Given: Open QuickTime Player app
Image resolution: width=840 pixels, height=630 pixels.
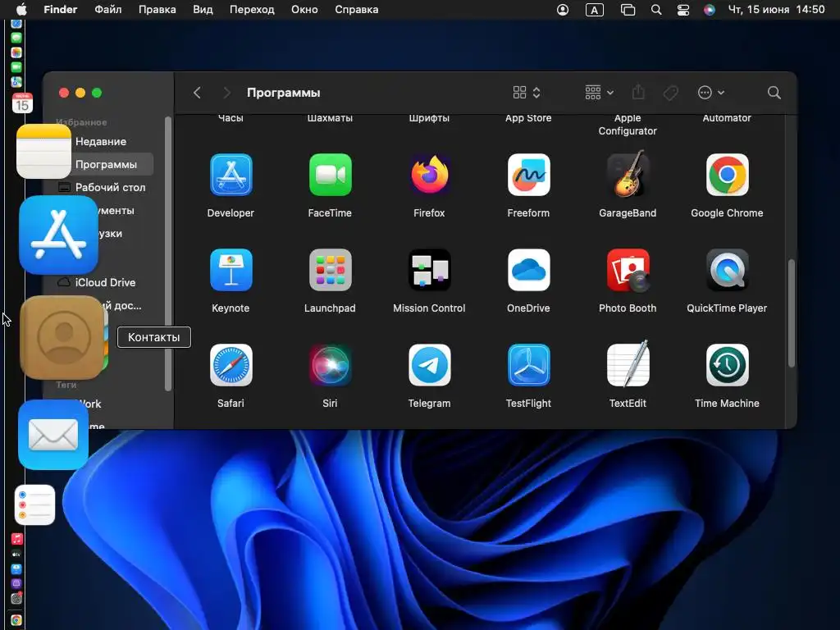Looking at the screenshot, I should (727, 270).
